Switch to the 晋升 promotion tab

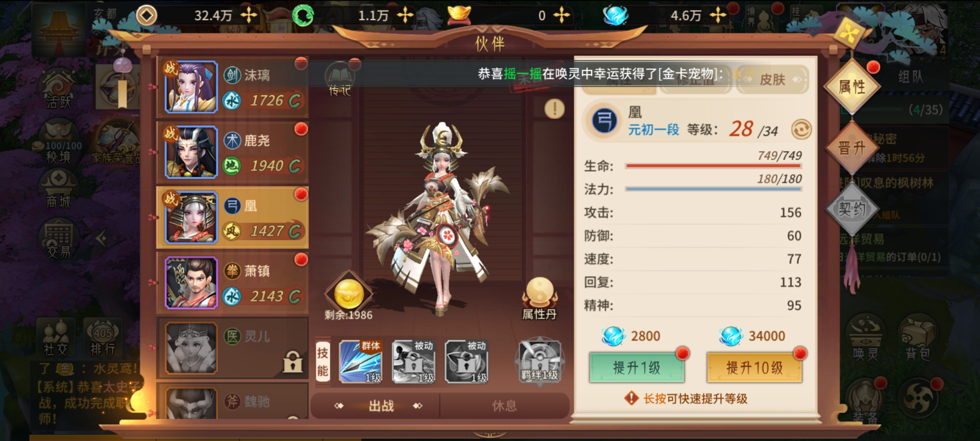pos(852,148)
